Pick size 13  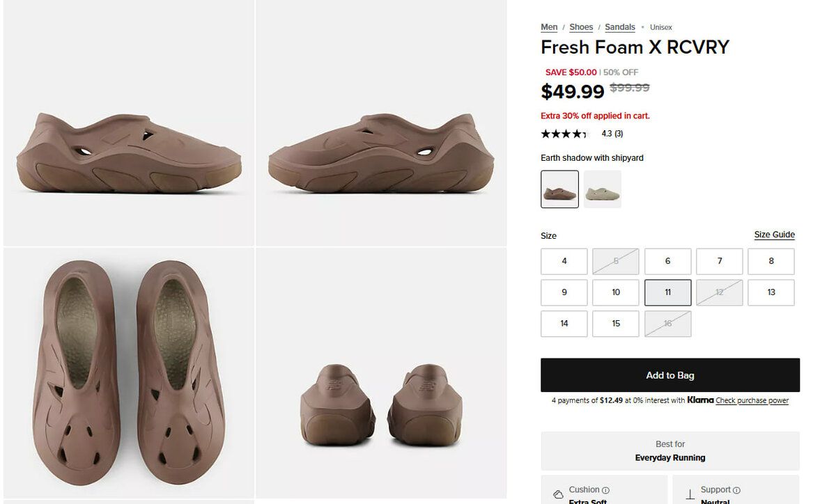(771, 292)
